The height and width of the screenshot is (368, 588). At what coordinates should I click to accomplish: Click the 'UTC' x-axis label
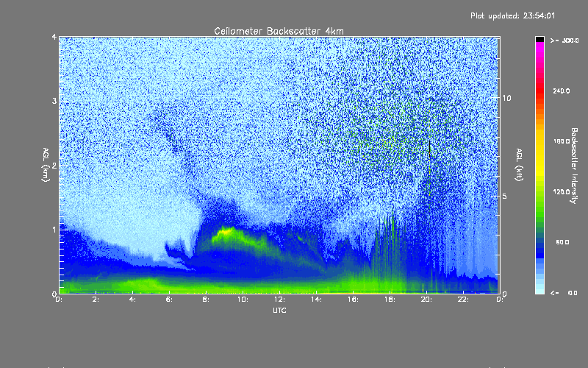[279, 310]
